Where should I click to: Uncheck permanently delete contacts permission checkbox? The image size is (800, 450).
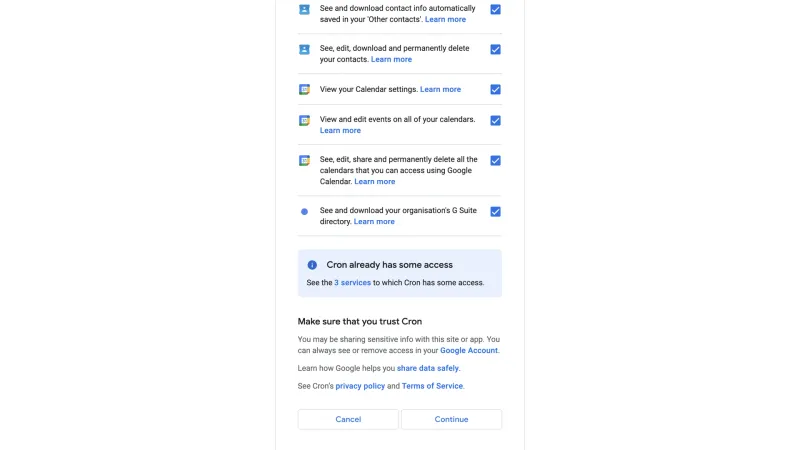click(495, 49)
